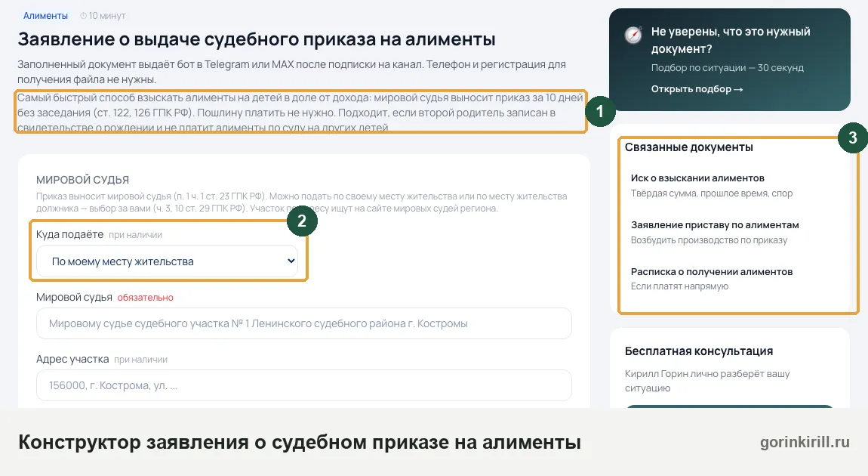This screenshot has width=868, height=476.
Task: Focus the Адрес участка input field
Action: point(304,385)
